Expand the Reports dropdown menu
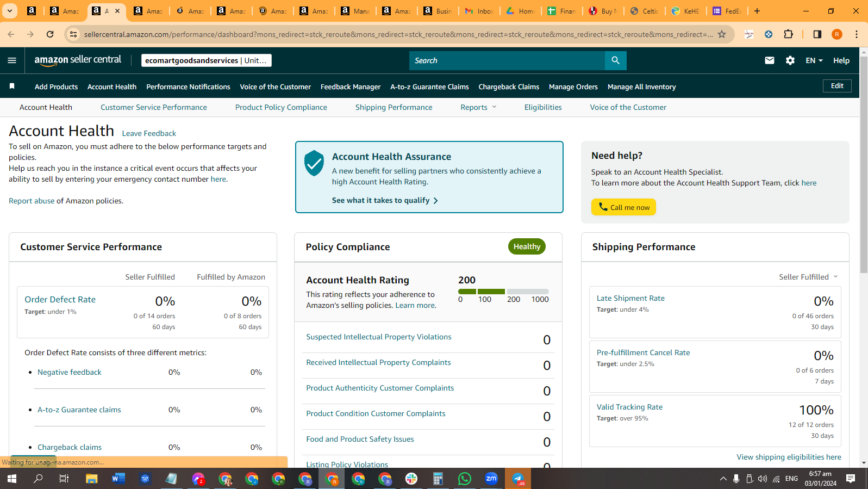 point(478,107)
